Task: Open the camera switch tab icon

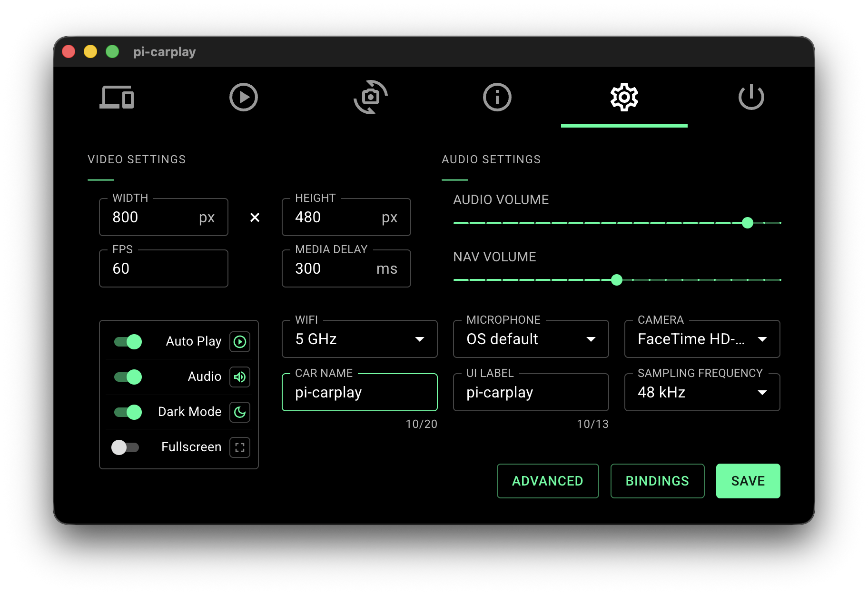Action: coord(370,98)
